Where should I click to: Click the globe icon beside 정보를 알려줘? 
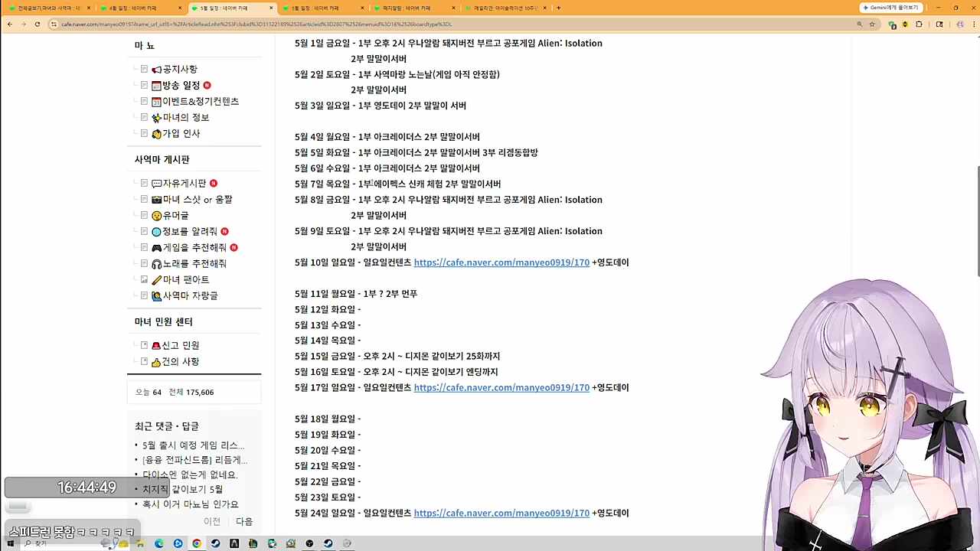[x=156, y=232]
